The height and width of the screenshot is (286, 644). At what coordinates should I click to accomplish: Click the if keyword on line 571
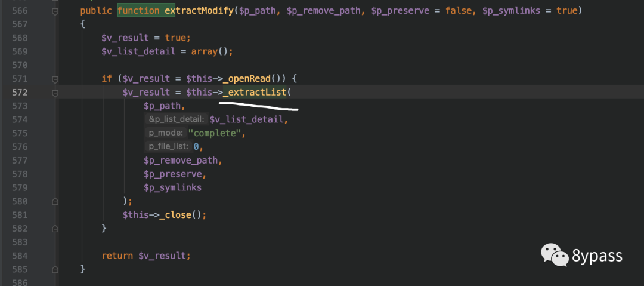pos(107,79)
